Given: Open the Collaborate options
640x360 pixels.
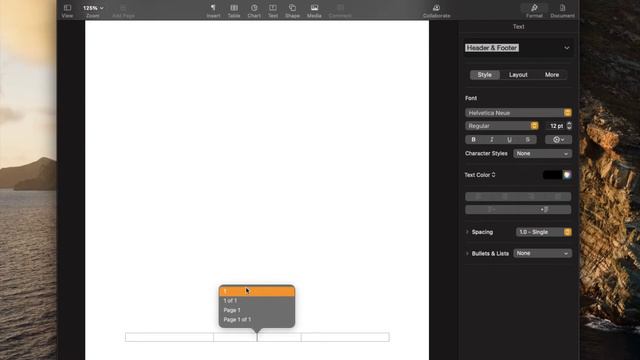Looking at the screenshot, I should point(436,11).
